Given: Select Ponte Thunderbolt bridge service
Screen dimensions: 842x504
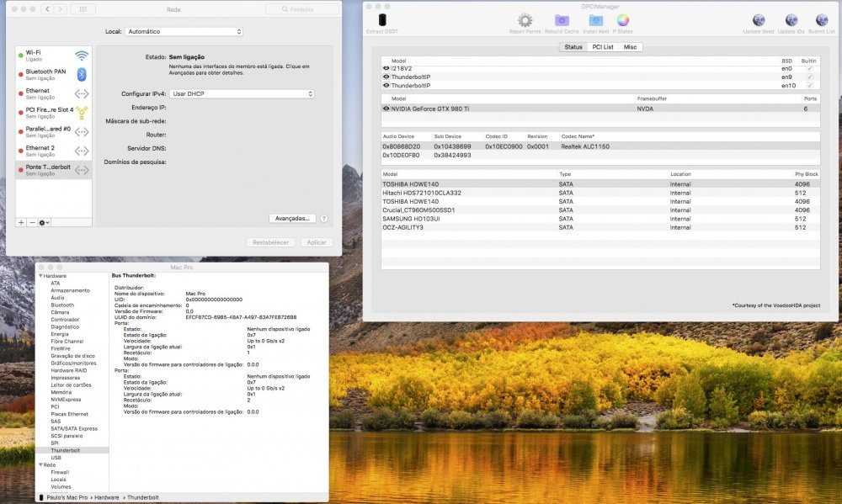Looking at the screenshot, I should tap(54, 170).
